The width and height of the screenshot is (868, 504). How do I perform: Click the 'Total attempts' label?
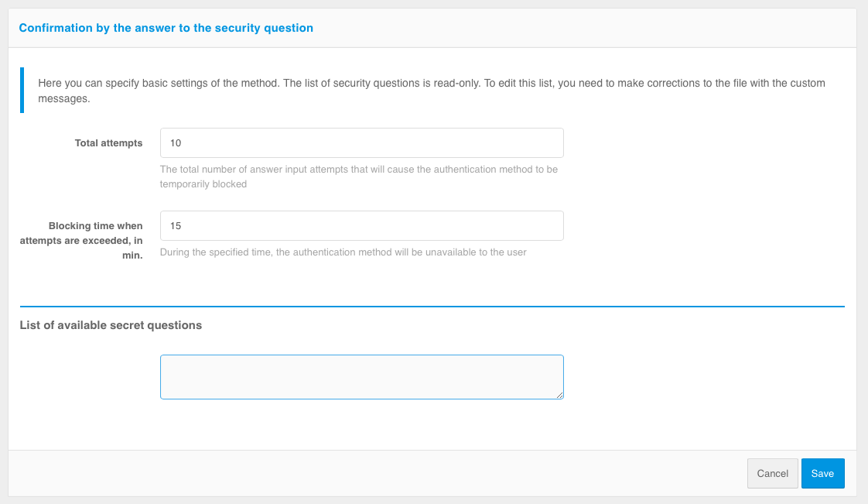[x=108, y=143]
